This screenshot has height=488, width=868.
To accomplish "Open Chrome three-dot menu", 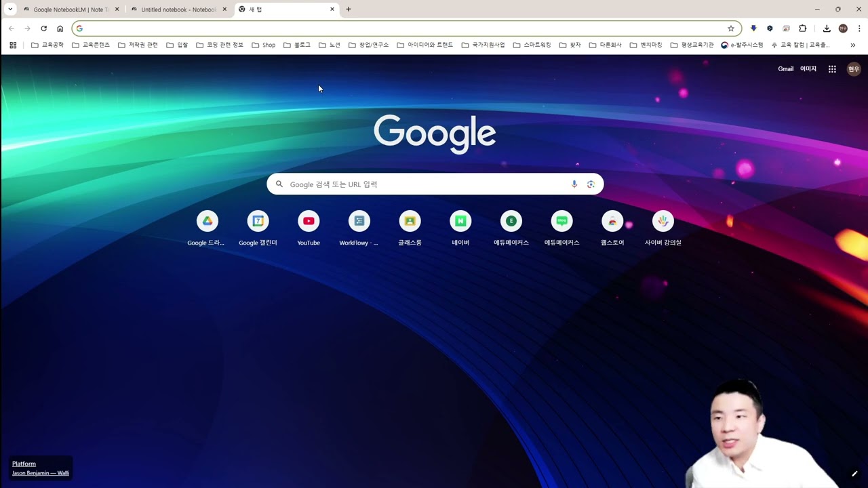I will pos(859,28).
